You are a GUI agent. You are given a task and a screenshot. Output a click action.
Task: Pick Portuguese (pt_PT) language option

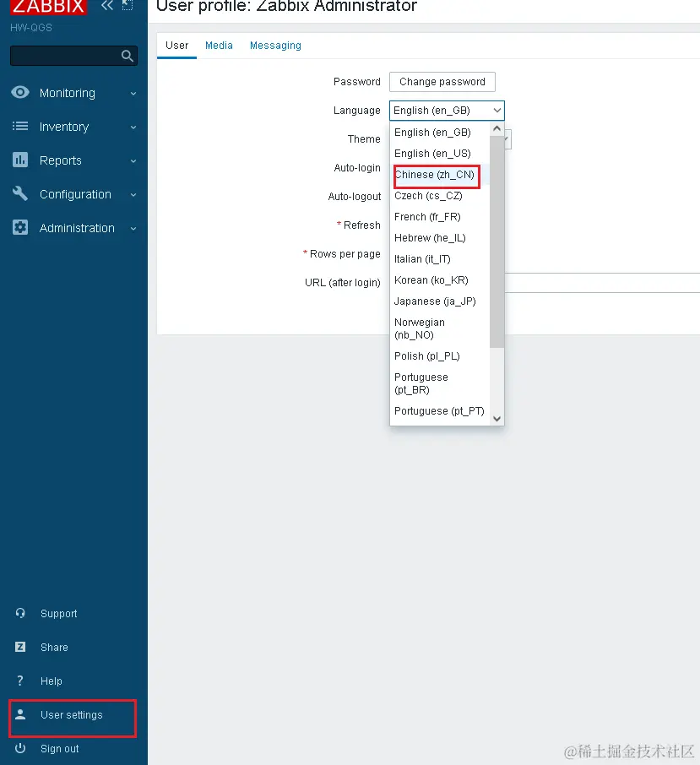click(x=439, y=411)
